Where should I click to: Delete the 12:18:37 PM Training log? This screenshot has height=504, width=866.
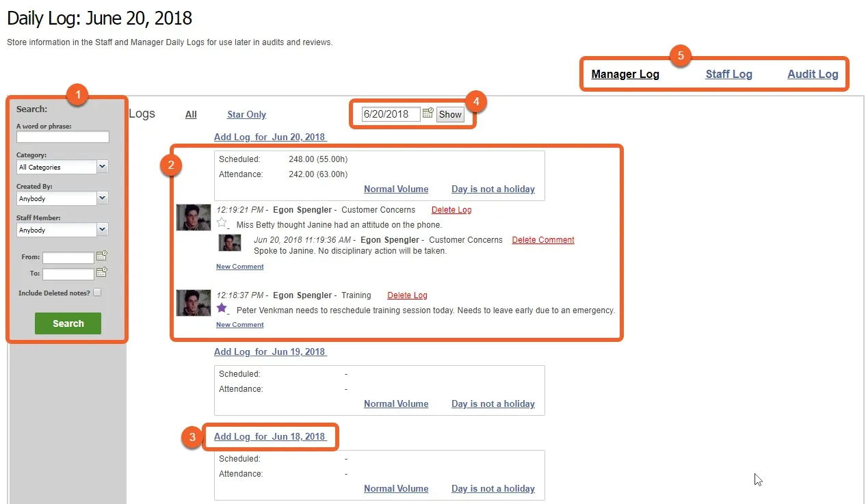pyautogui.click(x=407, y=295)
